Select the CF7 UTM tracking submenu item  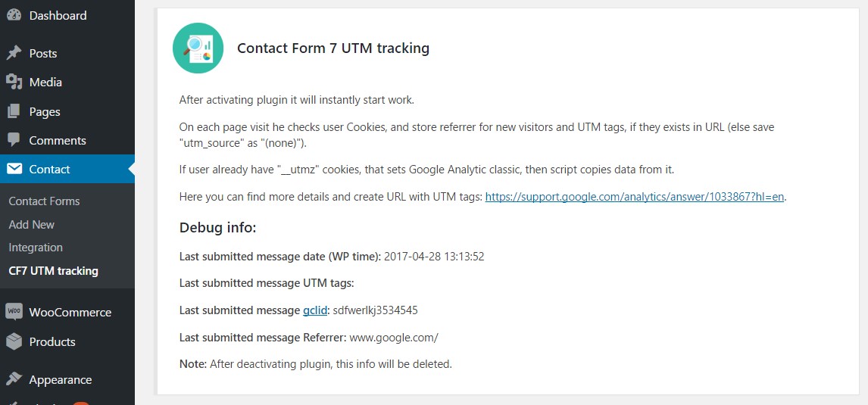click(x=53, y=270)
